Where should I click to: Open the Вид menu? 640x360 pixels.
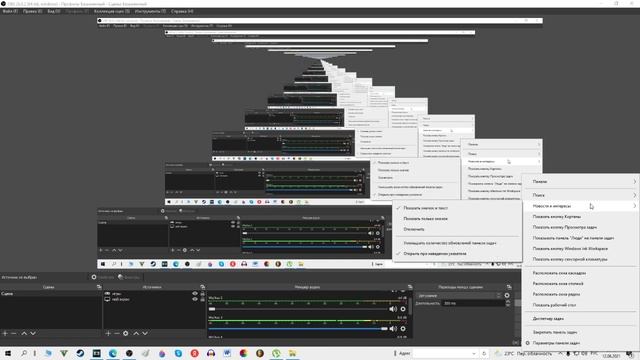pyautogui.click(x=53, y=11)
